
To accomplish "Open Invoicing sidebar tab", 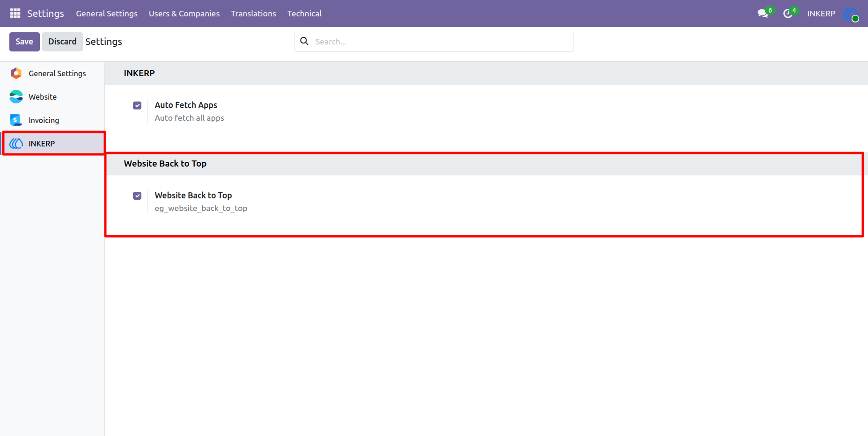I will [52, 120].
